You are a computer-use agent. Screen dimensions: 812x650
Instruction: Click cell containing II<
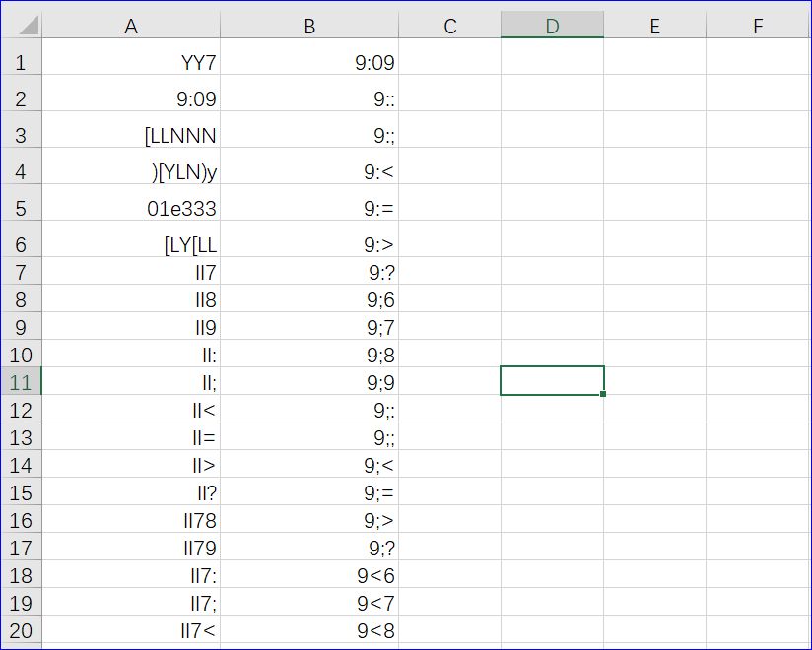click(131, 410)
